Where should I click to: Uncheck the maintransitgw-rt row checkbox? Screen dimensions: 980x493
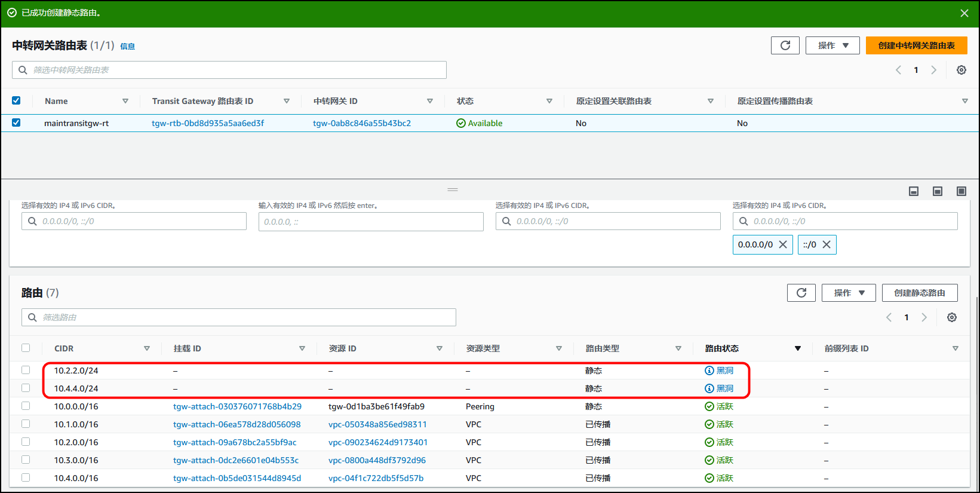click(16, 123)
